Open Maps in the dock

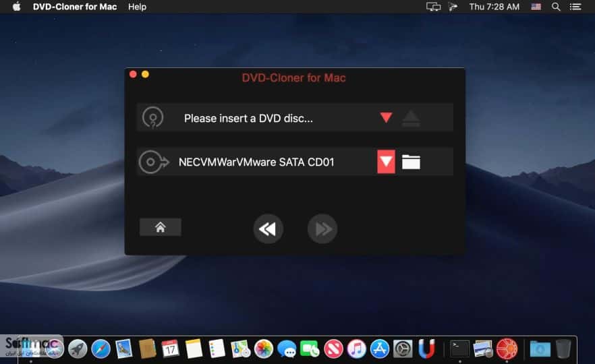point(240,348)
